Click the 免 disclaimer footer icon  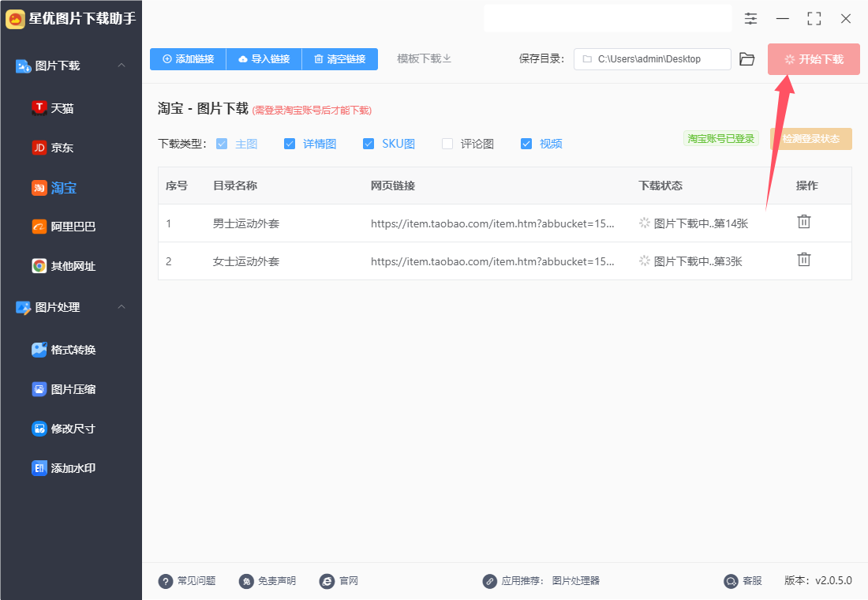click(x=246, y=581)
